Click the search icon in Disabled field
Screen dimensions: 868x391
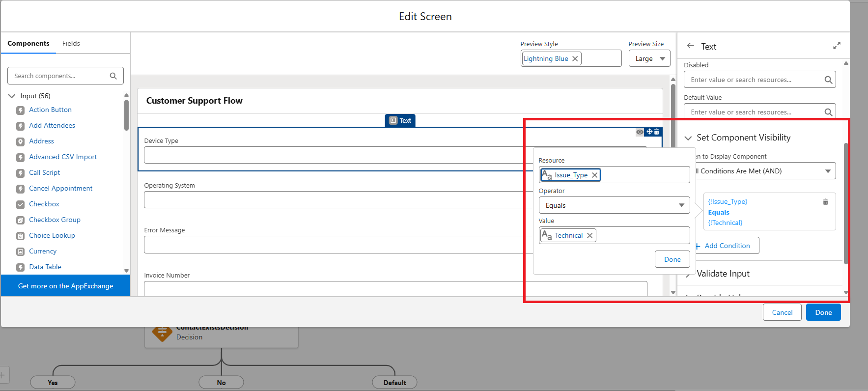click(828, 80)
